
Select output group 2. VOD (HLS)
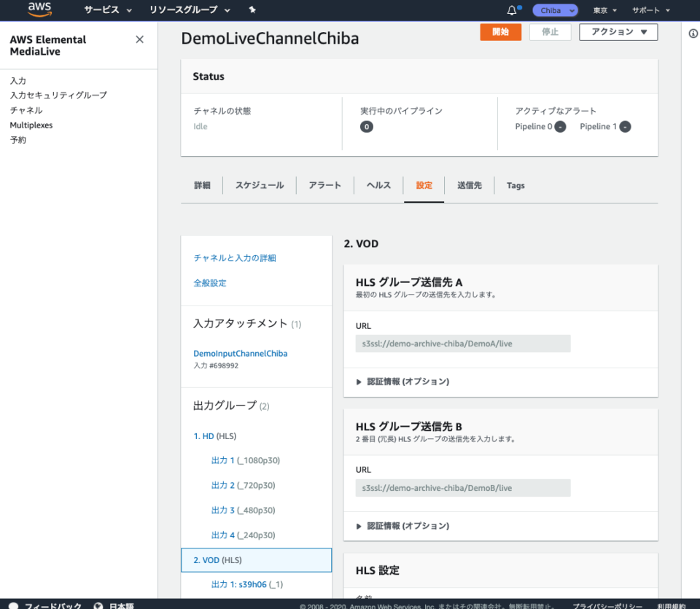coord(256,560)
